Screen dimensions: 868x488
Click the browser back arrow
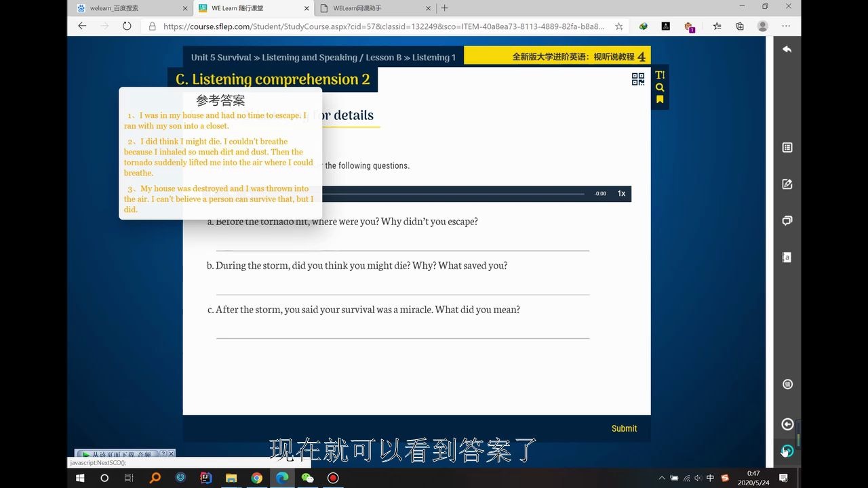pos(82,26)
